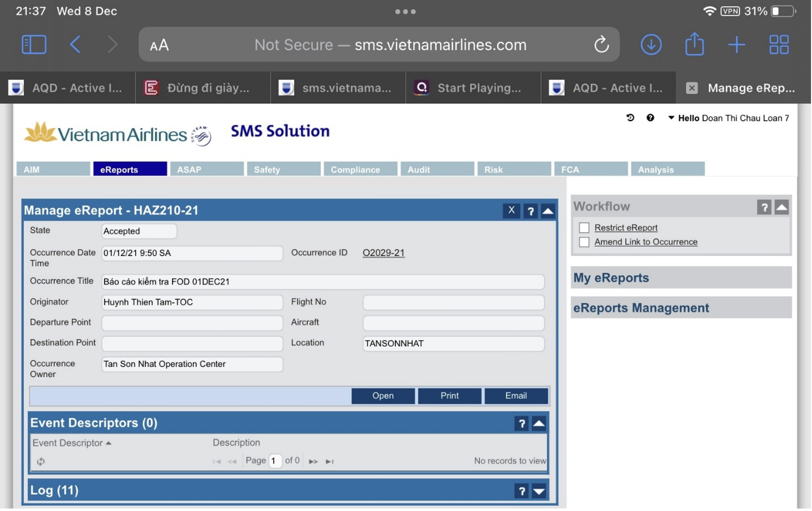Open the FCA menu
The height and width of the screenshot is (511, 812).
coord(591,169)
